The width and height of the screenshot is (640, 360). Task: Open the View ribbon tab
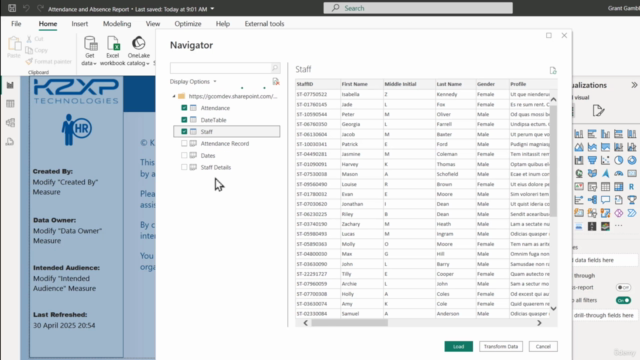click(x=153, y=24)
